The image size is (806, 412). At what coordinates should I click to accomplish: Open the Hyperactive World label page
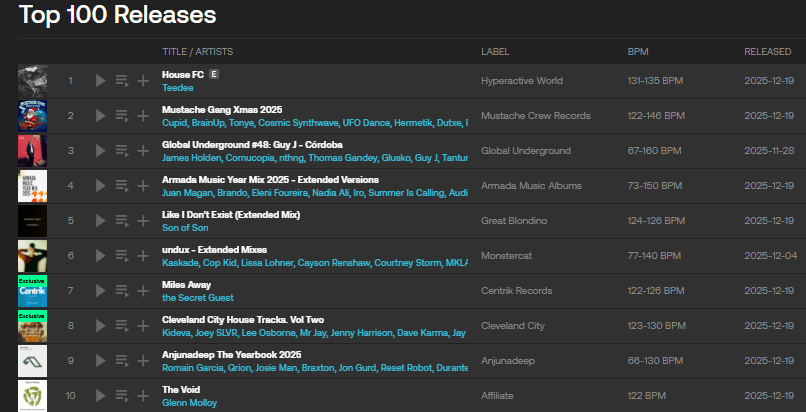521,81
